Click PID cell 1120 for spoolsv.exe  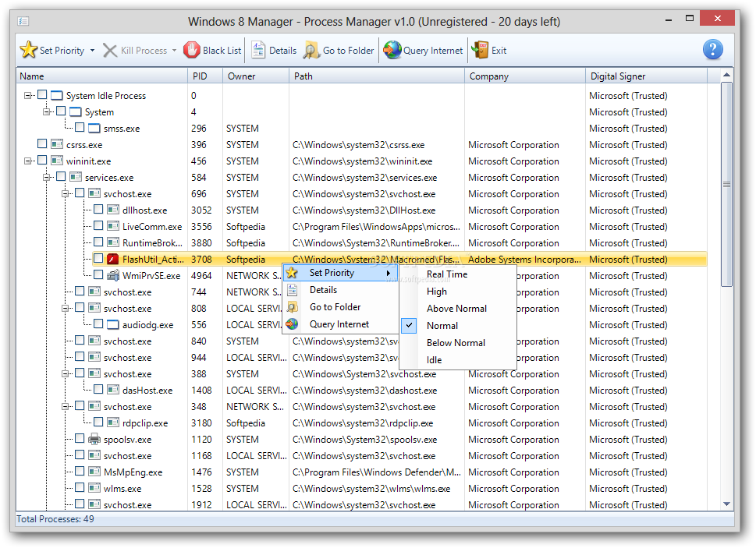click(x=201, y=439)
